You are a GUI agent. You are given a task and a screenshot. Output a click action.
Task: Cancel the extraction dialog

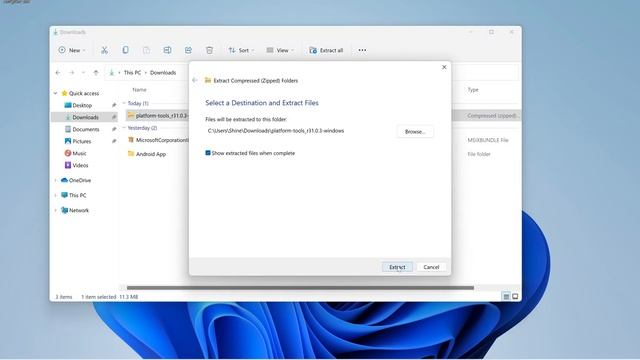[431, 267]
